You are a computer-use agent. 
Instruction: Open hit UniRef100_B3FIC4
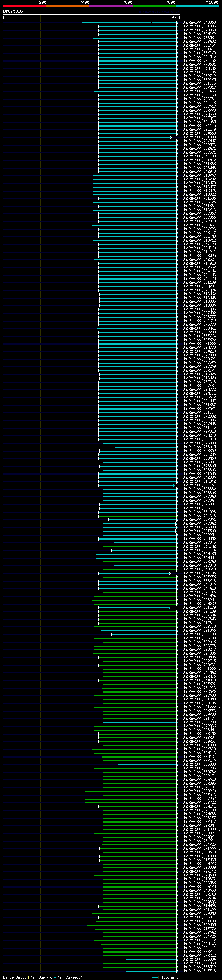tap(199, 550)
